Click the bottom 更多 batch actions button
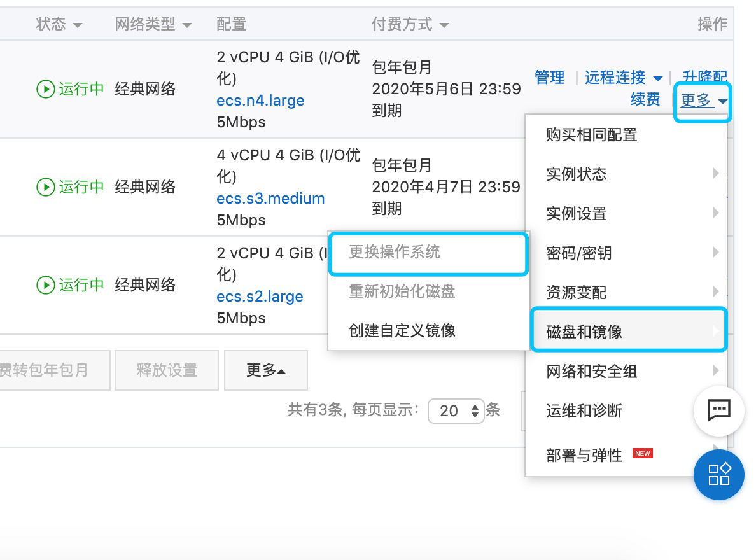The height and width of the screenshot is (560, 756). pos(266,370)
